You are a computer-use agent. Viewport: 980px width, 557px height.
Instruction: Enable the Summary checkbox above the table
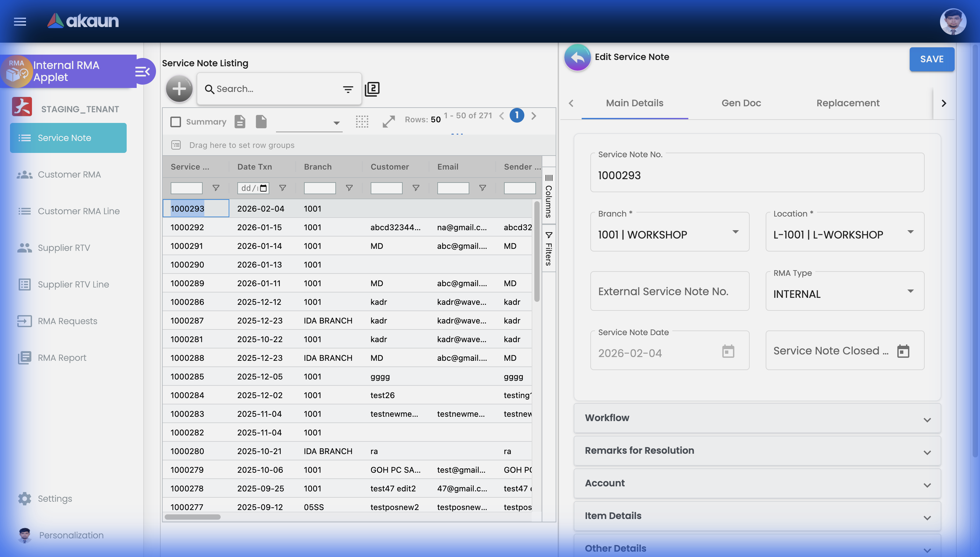[176, 121]
